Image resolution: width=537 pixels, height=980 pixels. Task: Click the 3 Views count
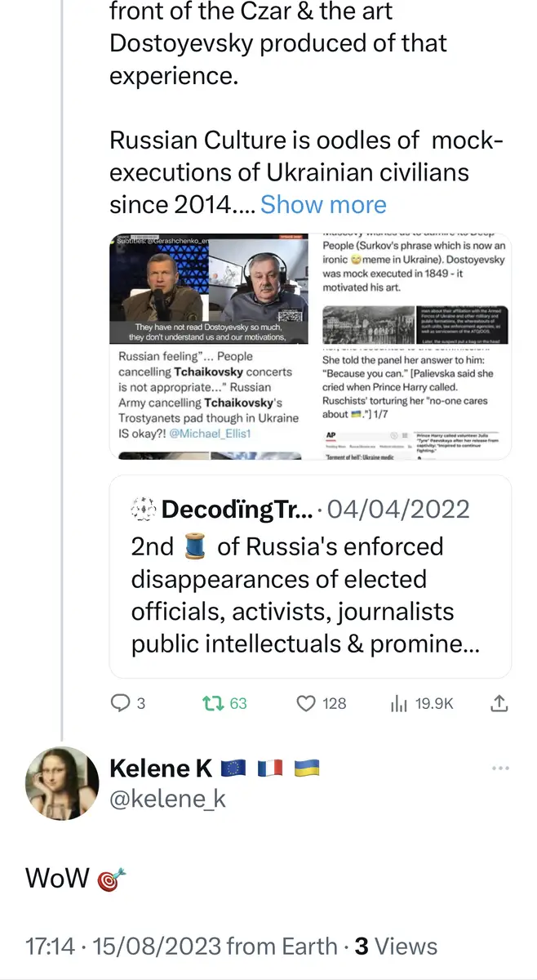(x=396, y=947)
